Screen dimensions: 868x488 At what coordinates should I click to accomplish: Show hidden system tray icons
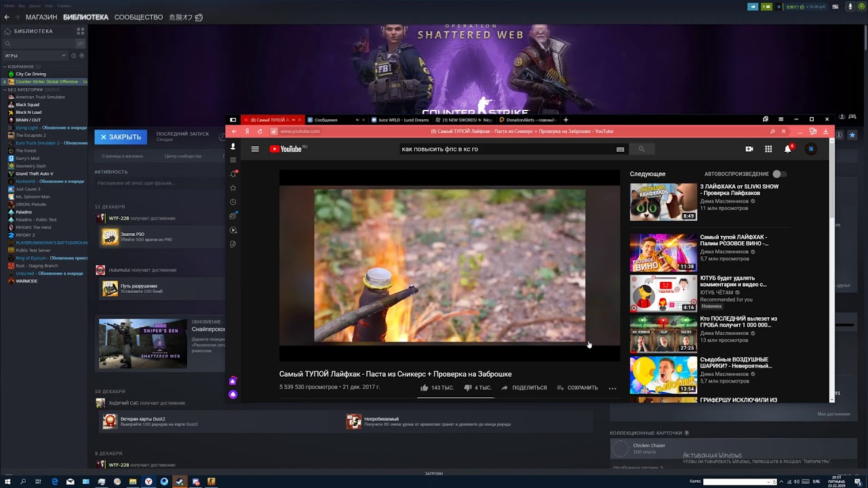point(781,482)
